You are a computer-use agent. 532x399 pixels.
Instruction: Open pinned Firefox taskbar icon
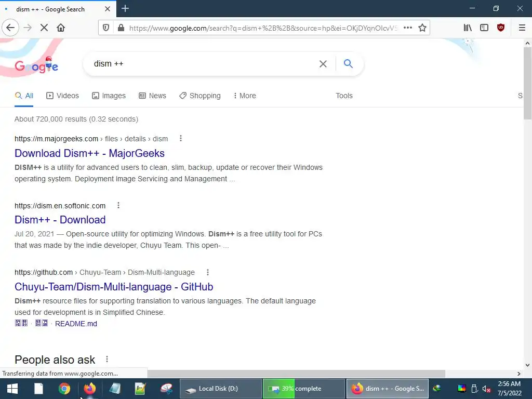tap(89, 389)
